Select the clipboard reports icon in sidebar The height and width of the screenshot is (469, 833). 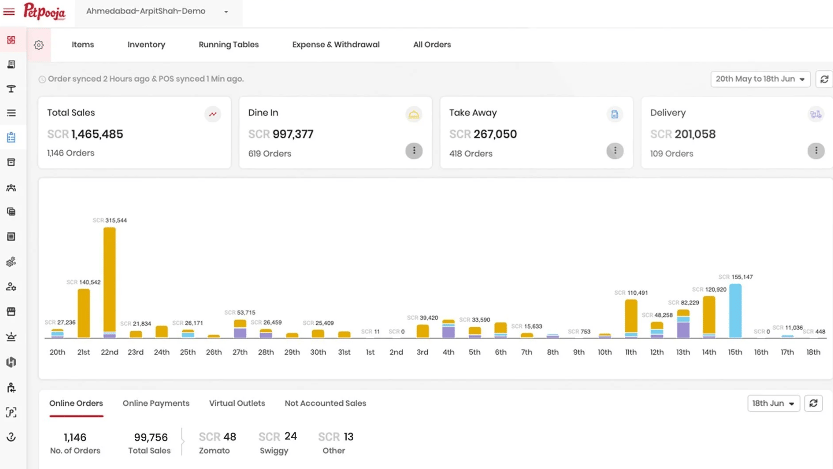(11, 138)
